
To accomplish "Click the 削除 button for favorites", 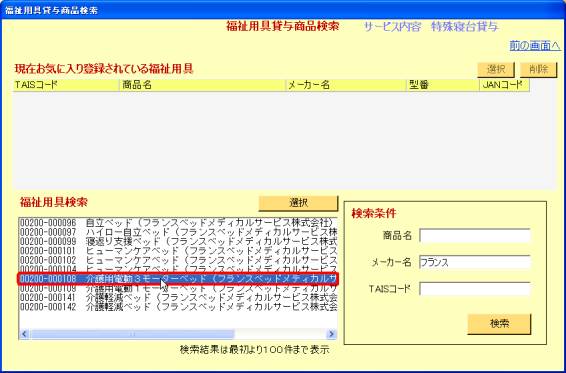I will coord(539,69).
